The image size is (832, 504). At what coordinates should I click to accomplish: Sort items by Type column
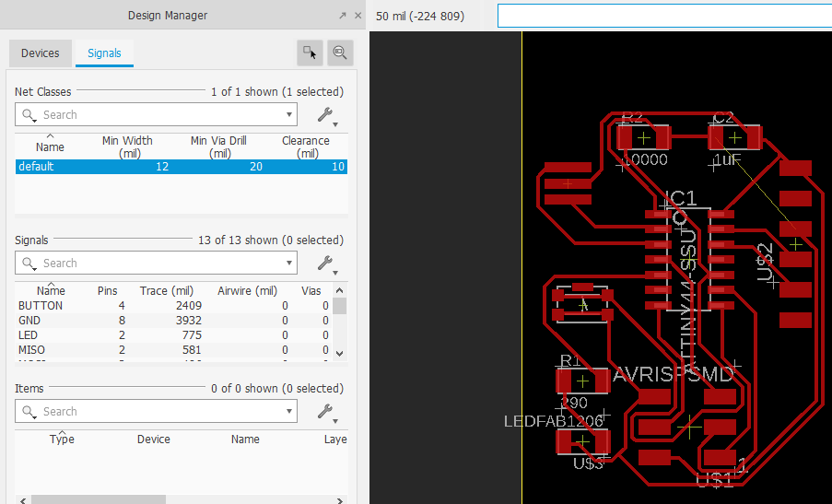[62, 440]
